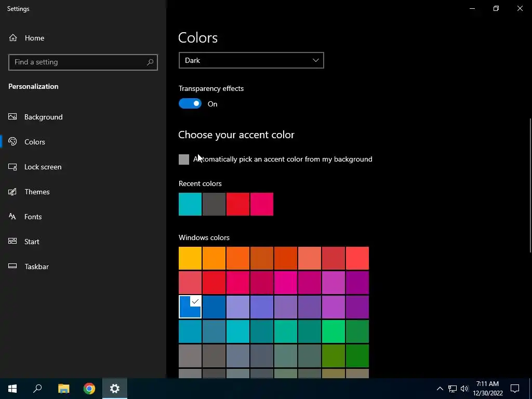Viewport: 532px width, 399px height.
Task: Click the vertical scrollbar of Colors page
Action: [530, 185]
